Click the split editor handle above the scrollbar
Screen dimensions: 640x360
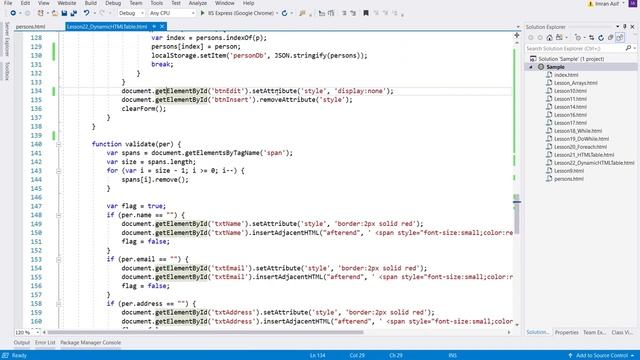[517, 36]
